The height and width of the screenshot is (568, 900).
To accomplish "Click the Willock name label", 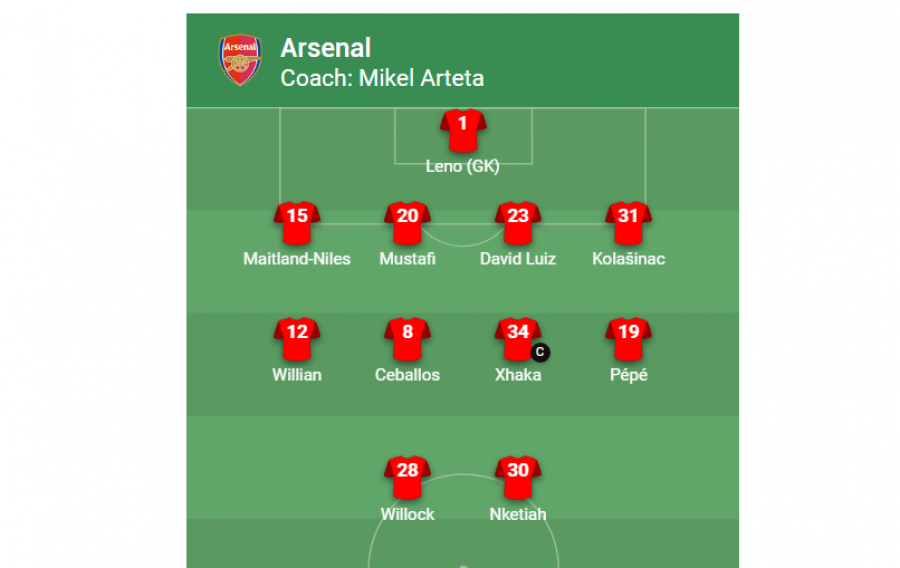I will (408, 514).
